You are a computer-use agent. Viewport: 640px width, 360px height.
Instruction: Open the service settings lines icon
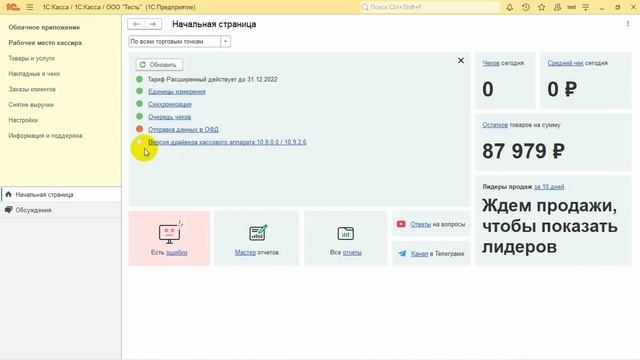click(586, 7)
